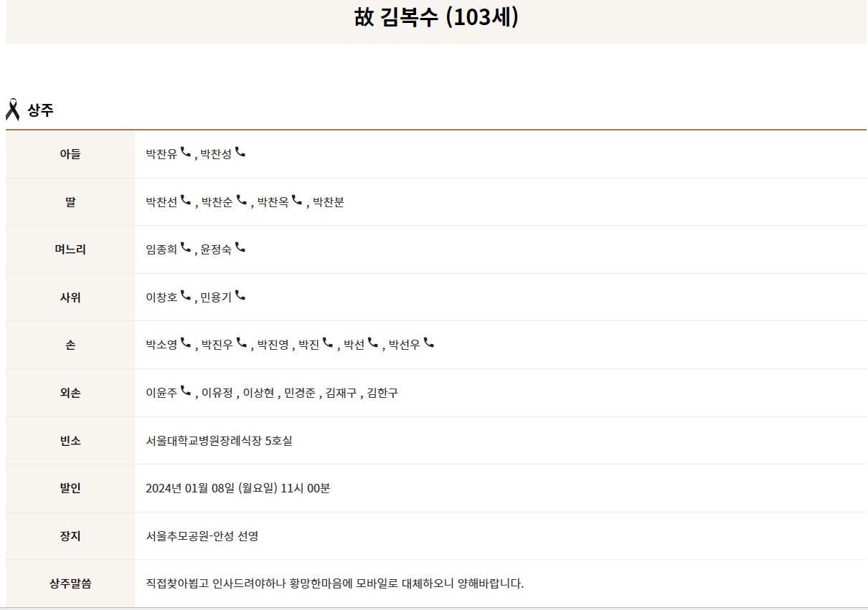Click the phone icon after 윤정숙
Viewport: 868px width, 610px height.
(x=240, y=247)
